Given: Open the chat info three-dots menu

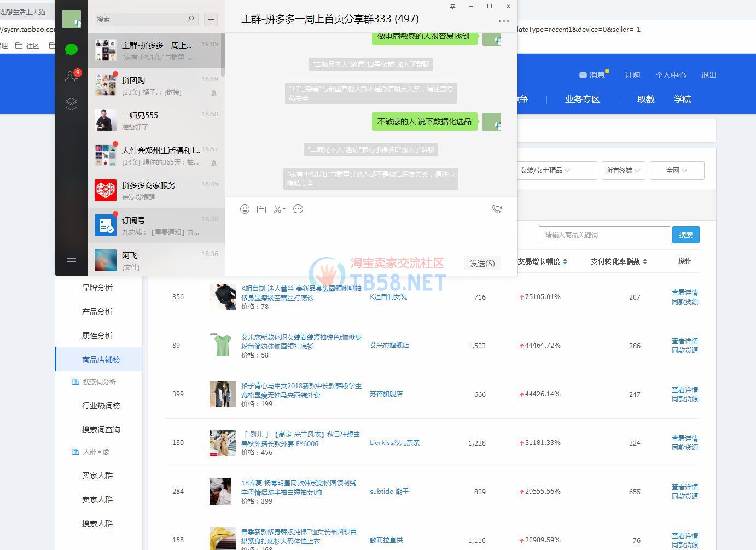Looking at the screenshot, I should click(x=504, y=21).
